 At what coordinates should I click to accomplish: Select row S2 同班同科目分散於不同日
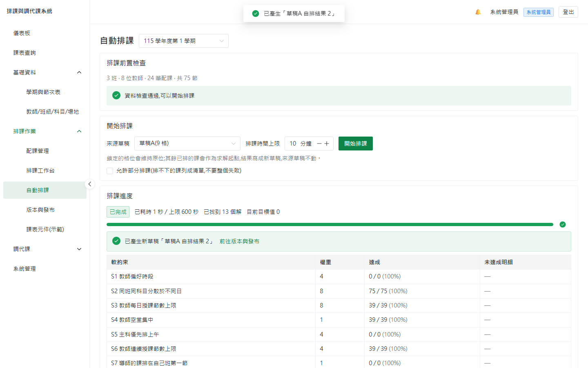tap(339, 291)
